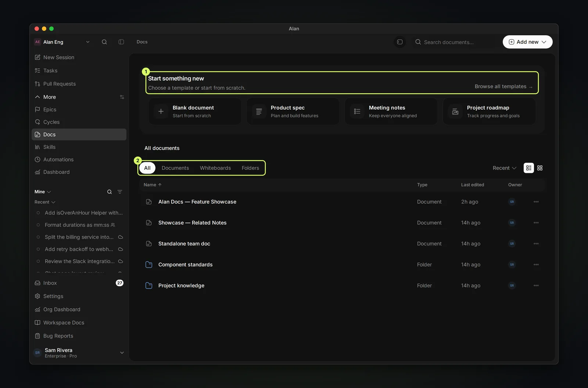Toggle the sidebar panel layout icon

[x=121, y=42]
